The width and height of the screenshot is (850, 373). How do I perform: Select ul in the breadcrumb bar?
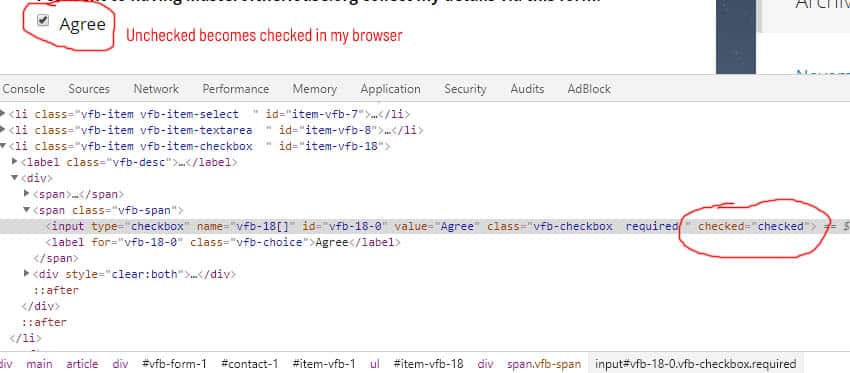click(x=375, y=364)
